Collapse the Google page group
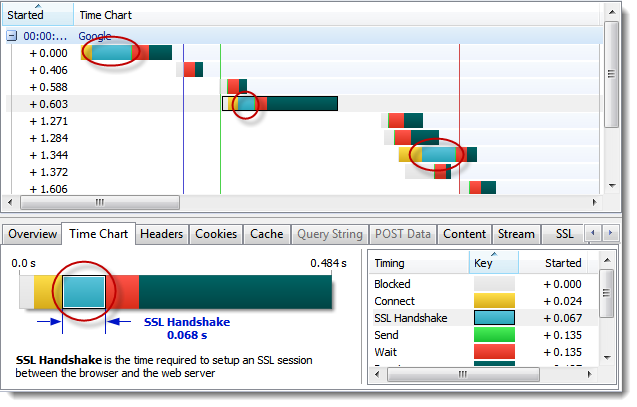 tap(11, 36)
